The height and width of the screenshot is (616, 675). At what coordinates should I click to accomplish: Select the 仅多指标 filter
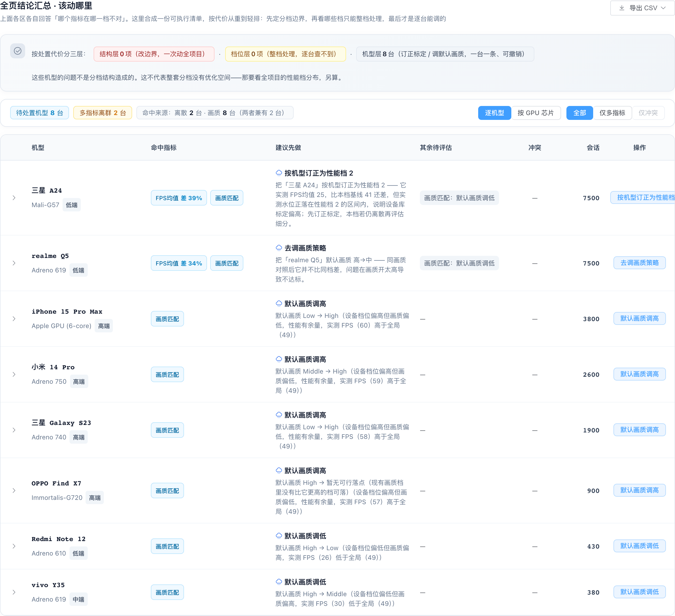[x=612, y=113]
